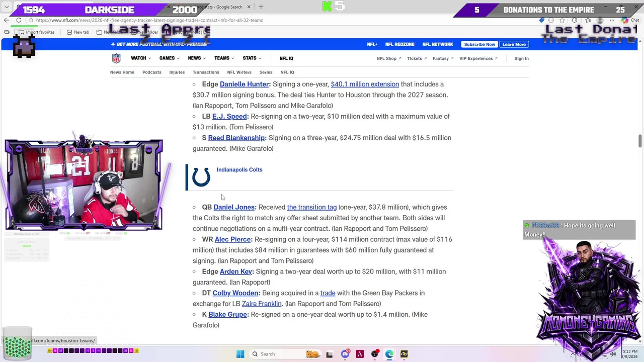
Task: Open a new browser tab with plus icon
Action: 261,7
